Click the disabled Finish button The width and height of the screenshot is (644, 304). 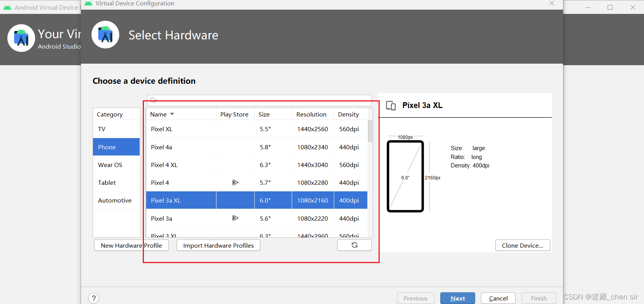click(x=539, y=298)
